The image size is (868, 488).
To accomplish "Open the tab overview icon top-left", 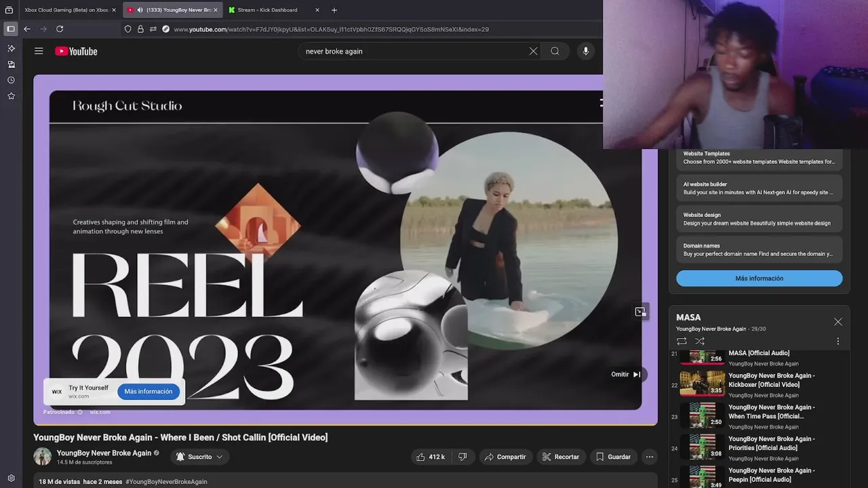I will coord(9,10).
